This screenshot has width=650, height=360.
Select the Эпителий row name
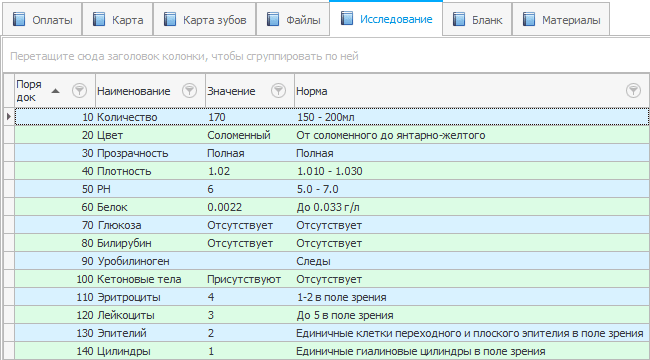point(121,333)
